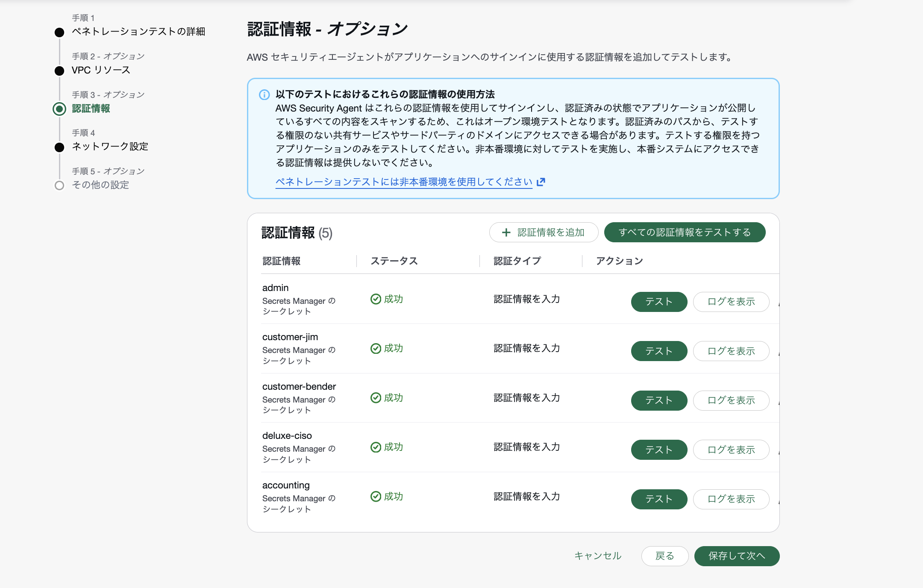The image size is (923, 588).
Task: Click the 認証情報 column header
Action: 282,261
